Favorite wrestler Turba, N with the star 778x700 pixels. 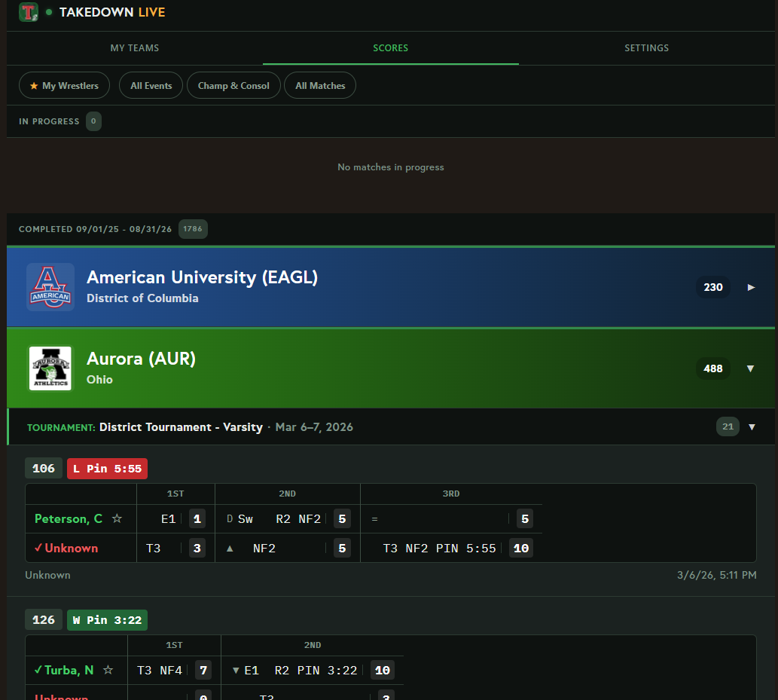click(108, 670)
